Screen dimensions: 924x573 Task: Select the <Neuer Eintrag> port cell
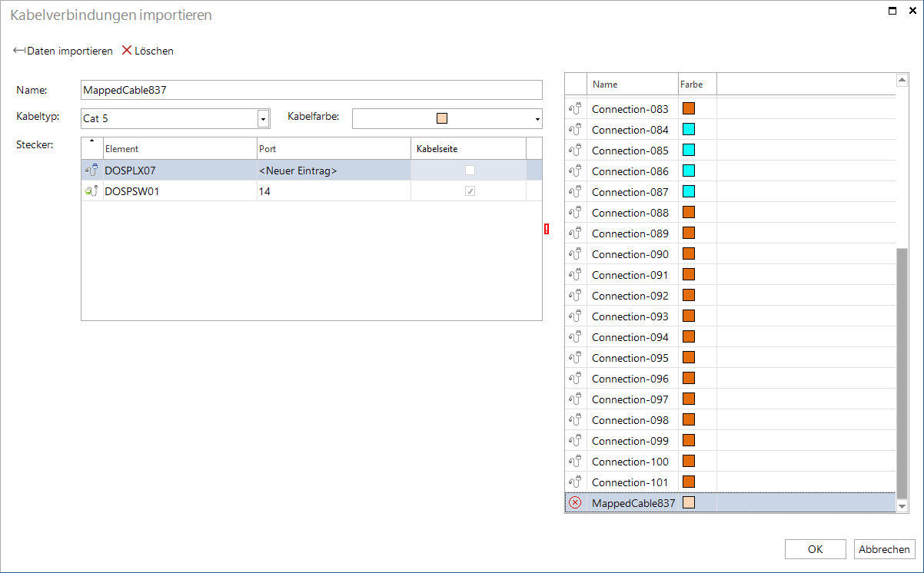pyautogui.click(x=334, y=171)
